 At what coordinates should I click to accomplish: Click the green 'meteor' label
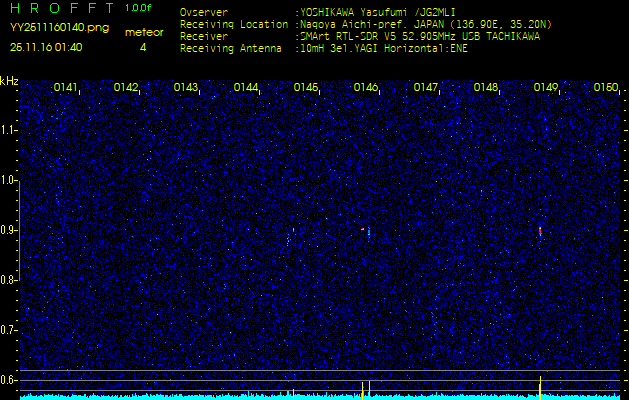144,32
